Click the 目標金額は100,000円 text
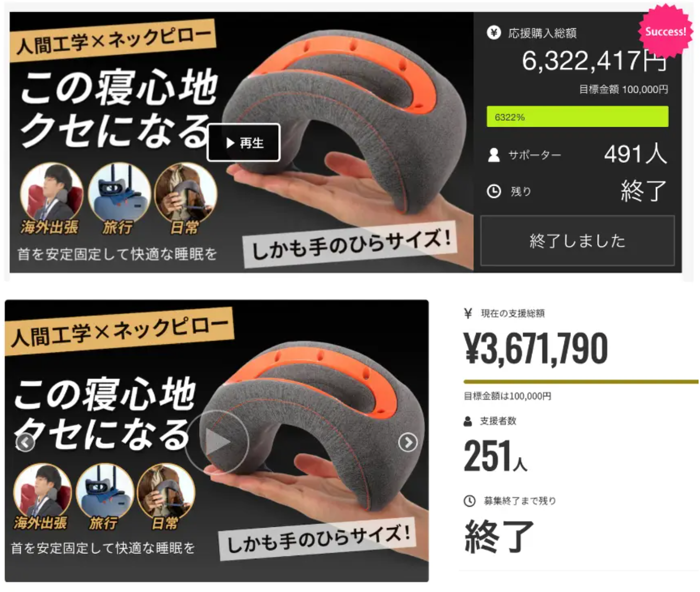This screenshot has width=700, height=592. tap(507, 396)
